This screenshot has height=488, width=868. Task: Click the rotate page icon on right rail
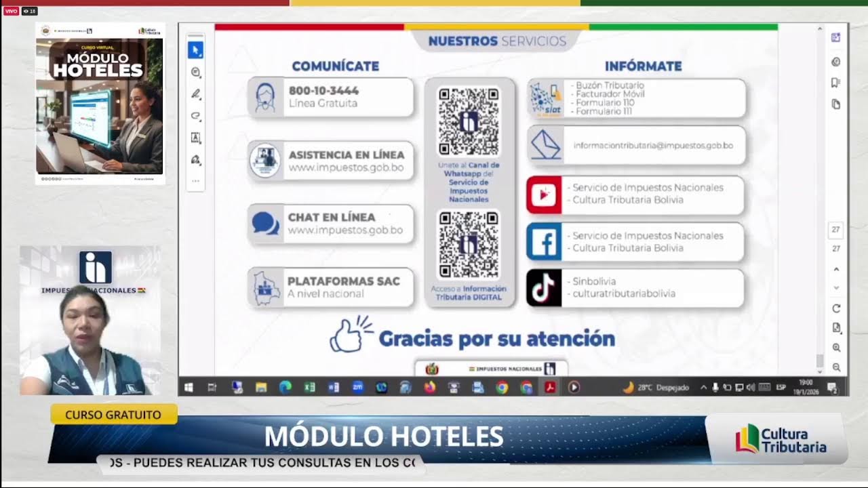point(836,308)
